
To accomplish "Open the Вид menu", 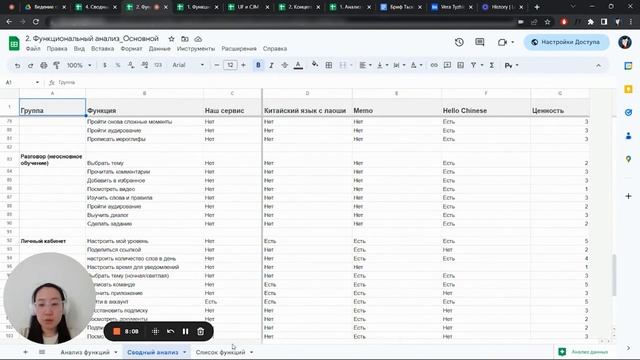I will [x=79, y=49].
